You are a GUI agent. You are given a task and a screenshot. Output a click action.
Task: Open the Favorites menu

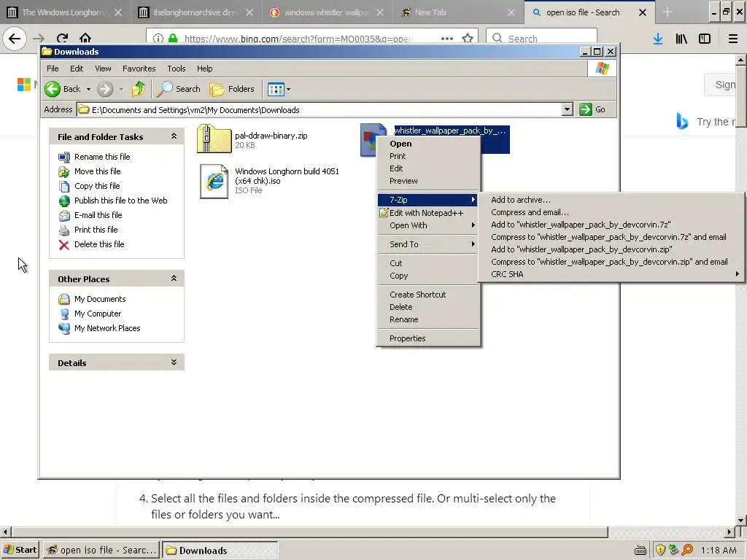[x=139, y=69]
